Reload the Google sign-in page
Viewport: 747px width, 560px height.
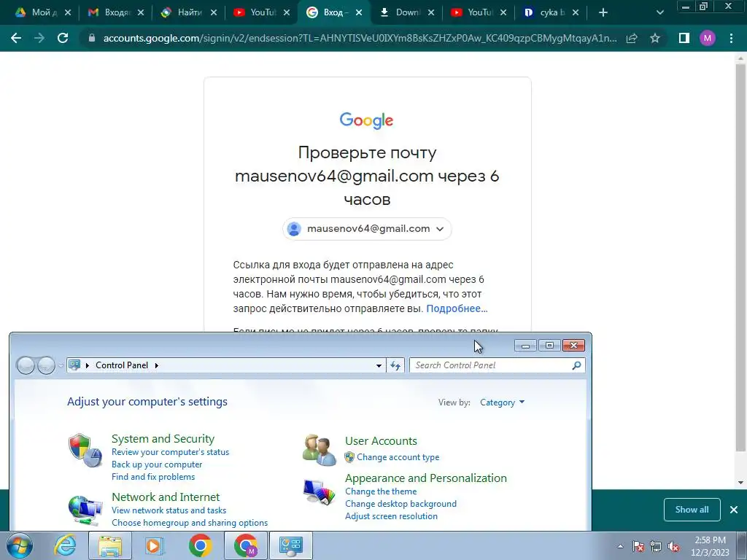tap(63, 38)
